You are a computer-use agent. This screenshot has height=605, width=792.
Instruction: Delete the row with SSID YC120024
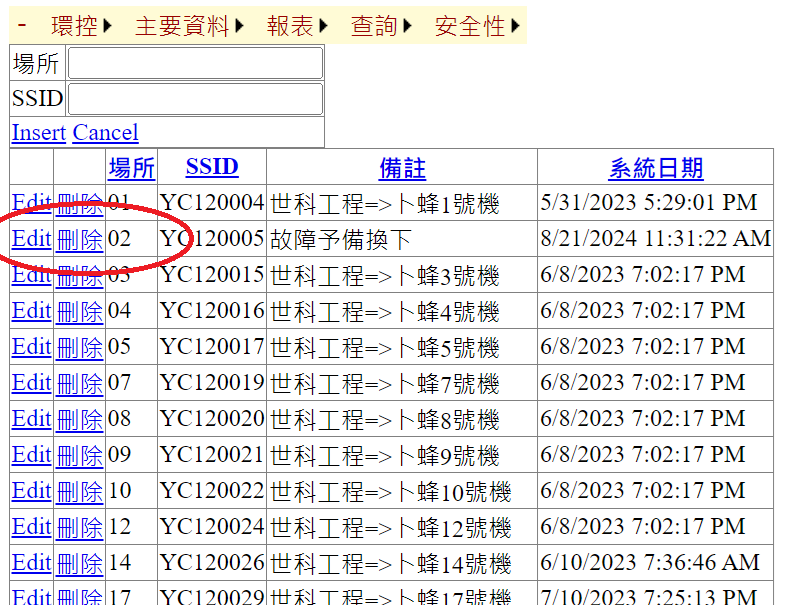[x=79, y=527]
